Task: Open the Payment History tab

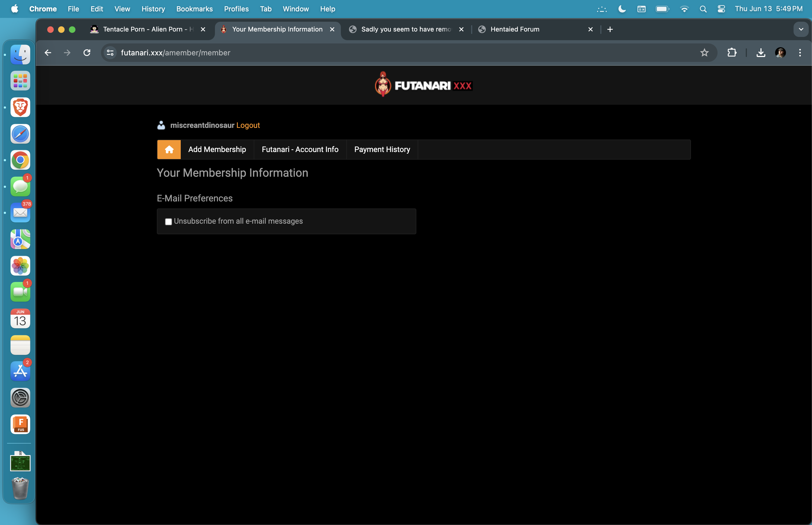Action: (x=382, y=149)
